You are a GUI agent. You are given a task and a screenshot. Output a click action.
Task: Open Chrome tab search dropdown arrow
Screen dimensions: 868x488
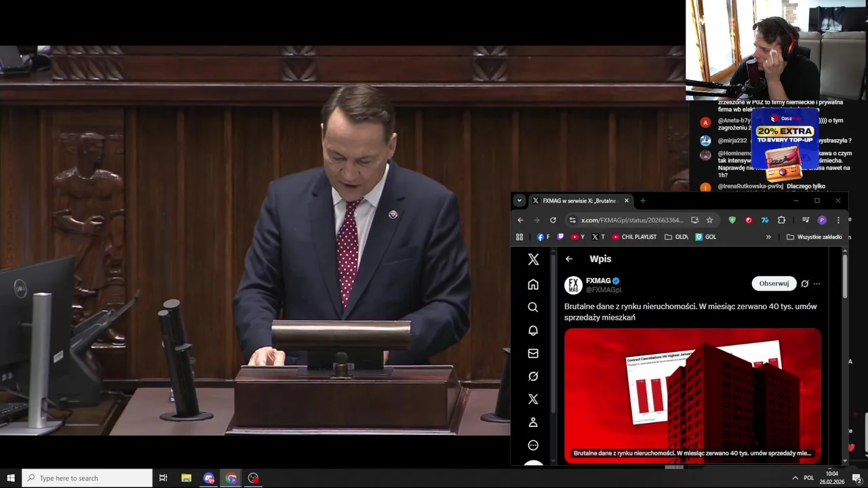tap(519, 201)
